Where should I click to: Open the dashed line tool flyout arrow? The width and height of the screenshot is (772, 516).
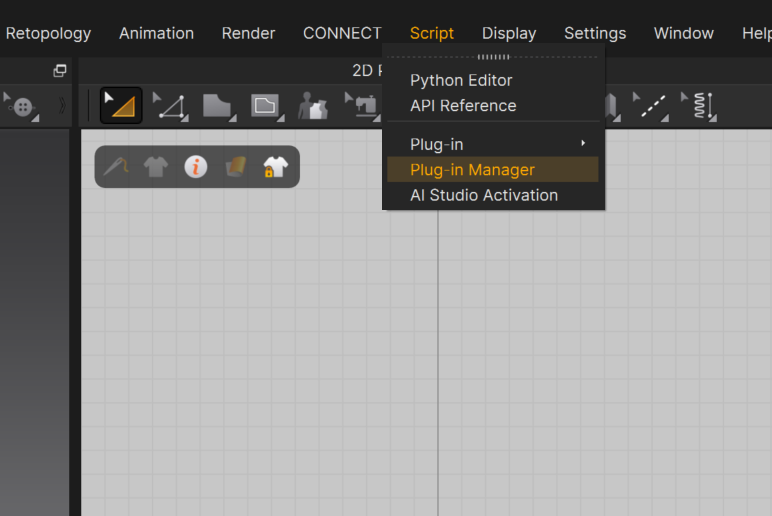pyautogui.click(x=665, y=118)
